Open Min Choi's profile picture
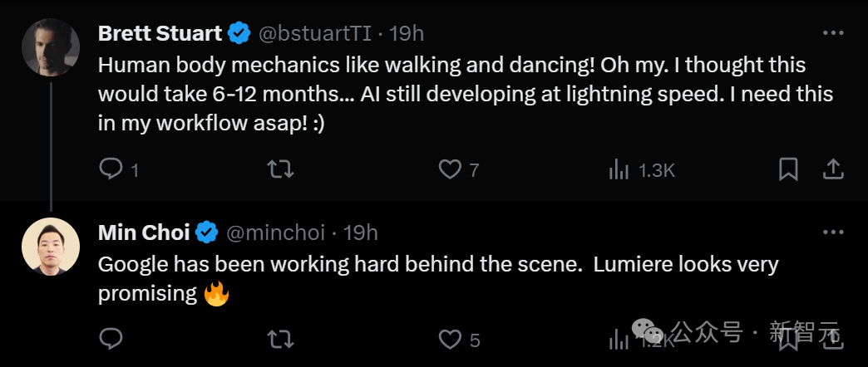Image resolution: width=868 pixels, height=367 pixels. [51, 246]
